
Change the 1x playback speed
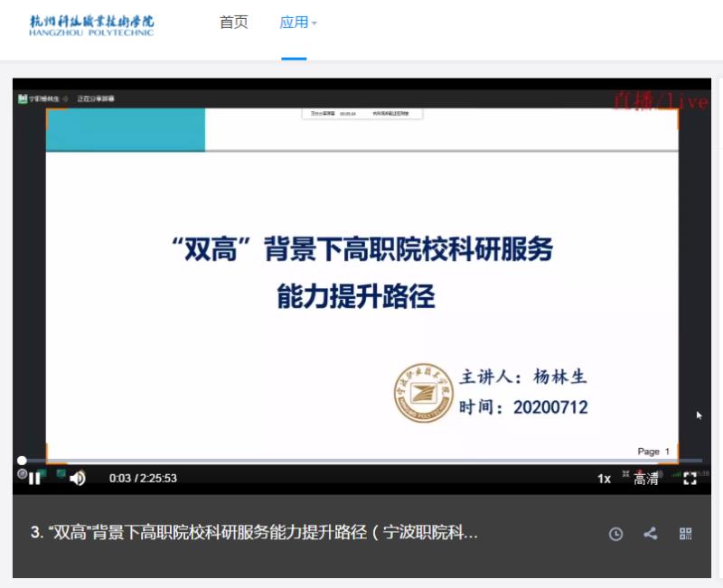604,479
